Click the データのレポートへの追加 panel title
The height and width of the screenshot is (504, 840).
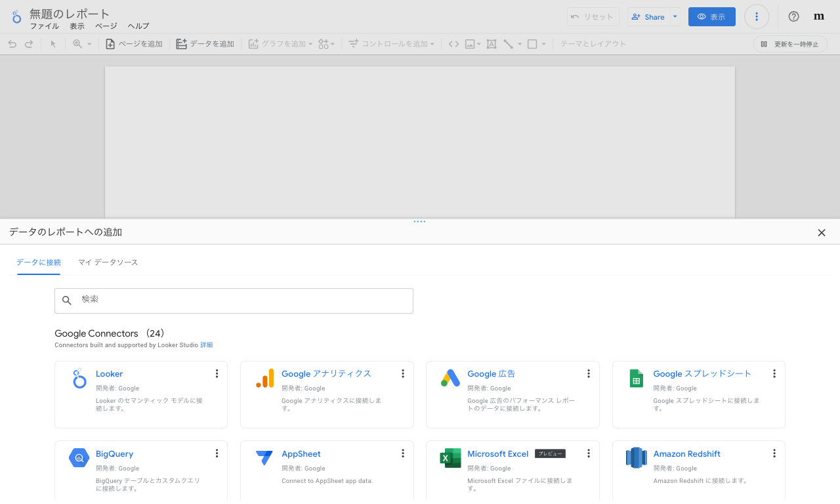66,232
